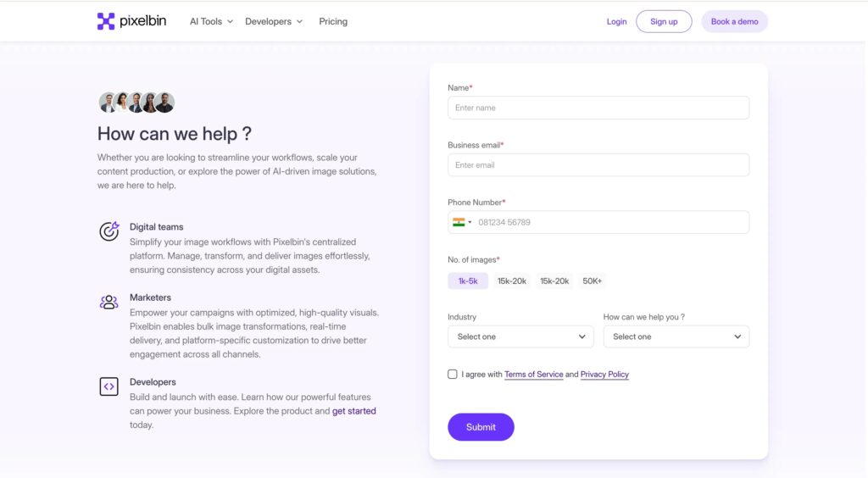Expand the Developers navigation menu
868x478 pixels.
tap(273, 21)
